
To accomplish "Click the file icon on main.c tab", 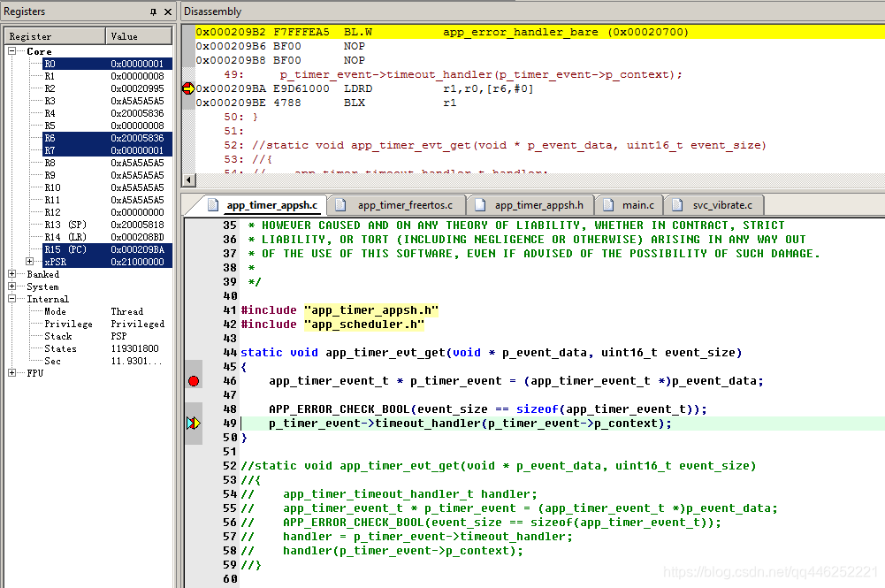I will [608, 205].
